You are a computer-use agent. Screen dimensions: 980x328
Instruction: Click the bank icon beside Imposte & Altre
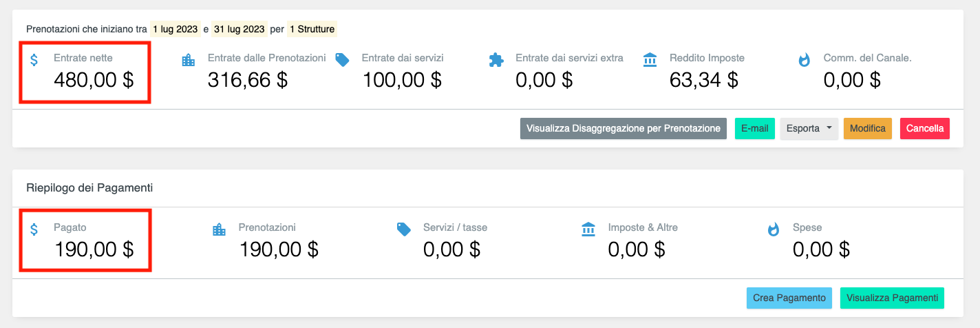[x=588, y=229]
